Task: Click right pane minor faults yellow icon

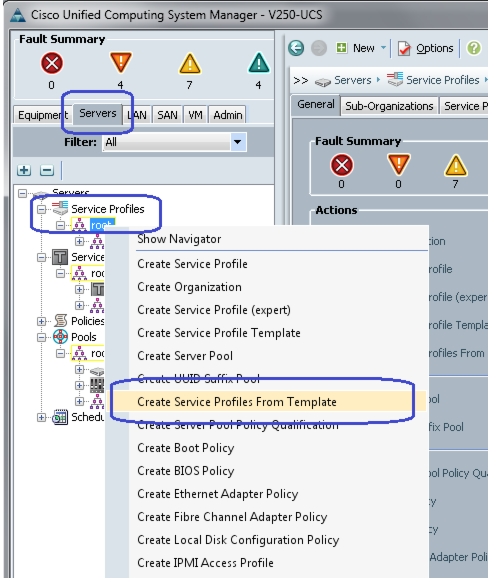Action: pyautogui.click(x=456, y=166)
